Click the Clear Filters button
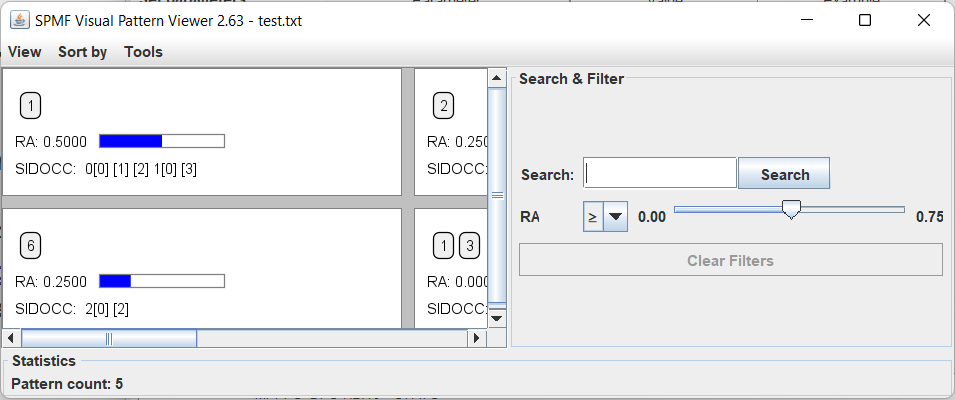The width and height of the screenshot is (955, 400). pos(730,261)
